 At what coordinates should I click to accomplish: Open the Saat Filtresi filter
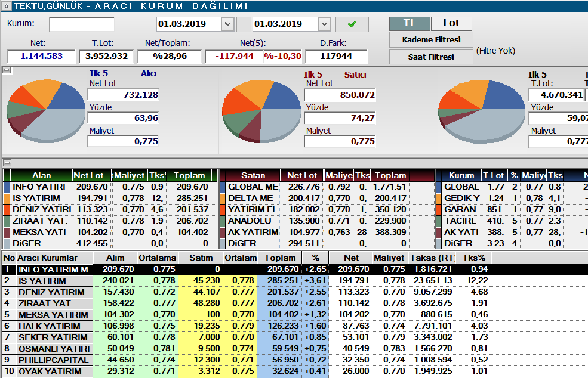tap(431, 57)
